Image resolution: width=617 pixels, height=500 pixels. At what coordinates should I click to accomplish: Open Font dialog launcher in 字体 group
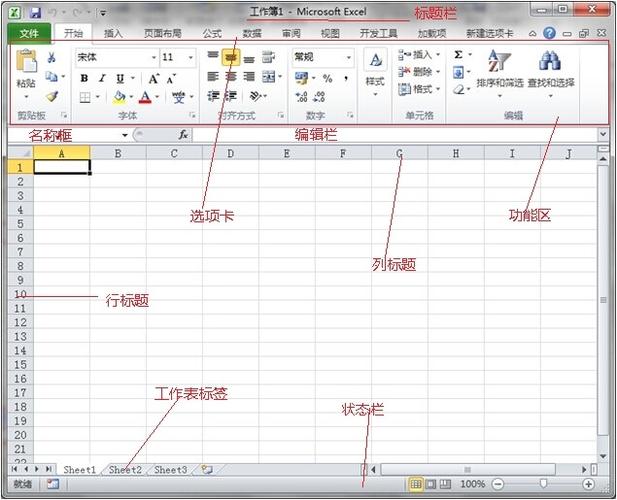click(x=192, y=115)
